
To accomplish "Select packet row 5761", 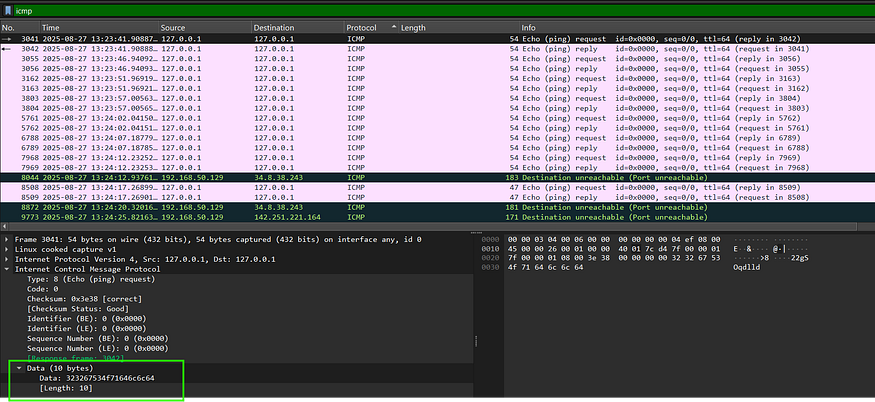I will coord(438,118).
